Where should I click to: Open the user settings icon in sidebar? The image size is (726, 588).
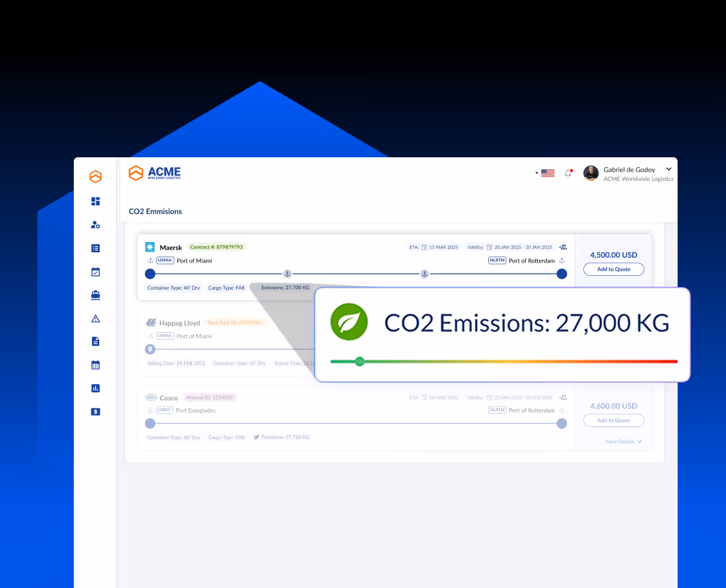click(x=95, y=224)
